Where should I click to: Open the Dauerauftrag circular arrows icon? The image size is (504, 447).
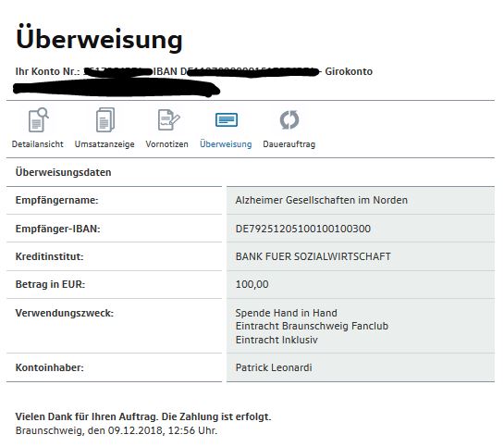[289, 120]
